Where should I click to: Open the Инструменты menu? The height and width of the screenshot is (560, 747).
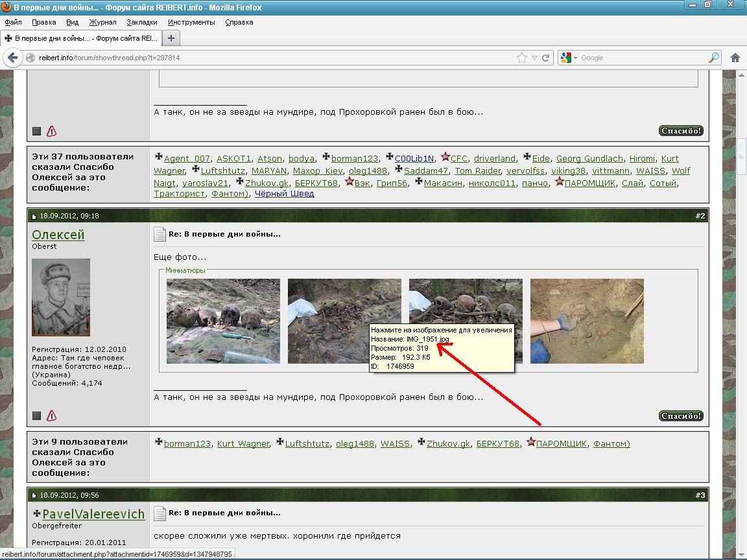pyautogui.click(x=191, y=22)
